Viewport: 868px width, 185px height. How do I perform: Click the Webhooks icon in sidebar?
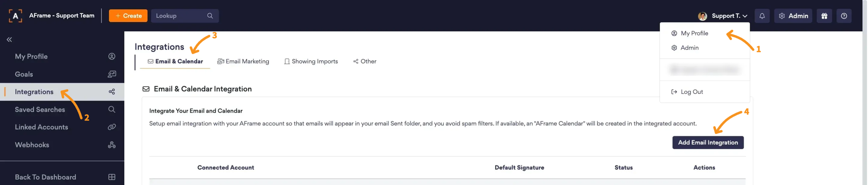click(112, 145)
